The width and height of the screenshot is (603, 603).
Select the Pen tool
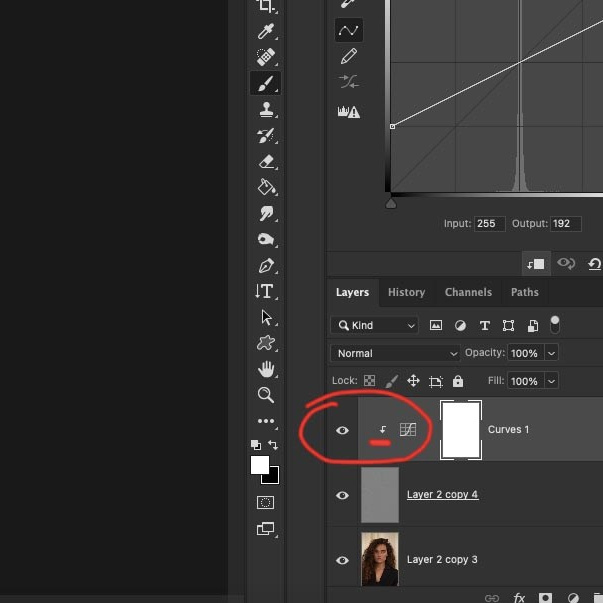coord(266,265)
